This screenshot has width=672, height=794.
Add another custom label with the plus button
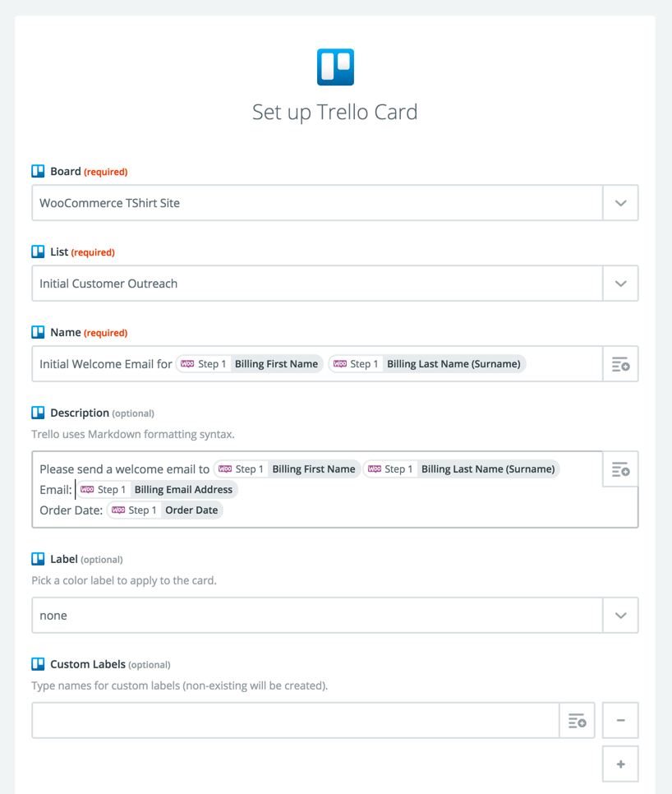[620, 764]
